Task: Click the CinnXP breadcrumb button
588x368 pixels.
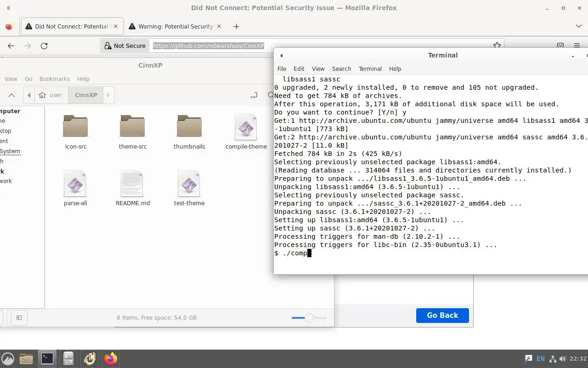Action: pos(86,95)
